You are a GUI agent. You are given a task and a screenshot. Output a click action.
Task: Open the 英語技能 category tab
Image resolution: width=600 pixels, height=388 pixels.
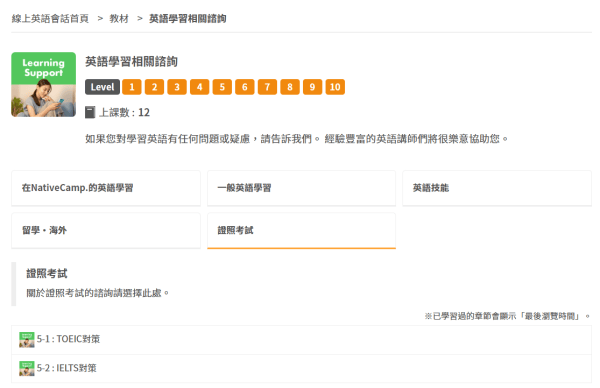pos(497,188)
